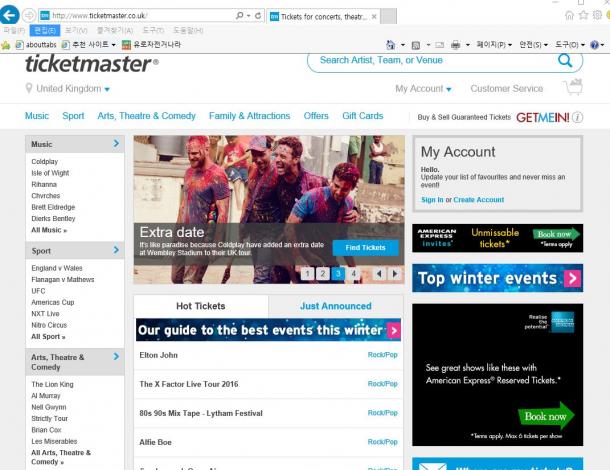Open a new blank browser tab
This screenshot has height=470, width=610.
point(388,16)
